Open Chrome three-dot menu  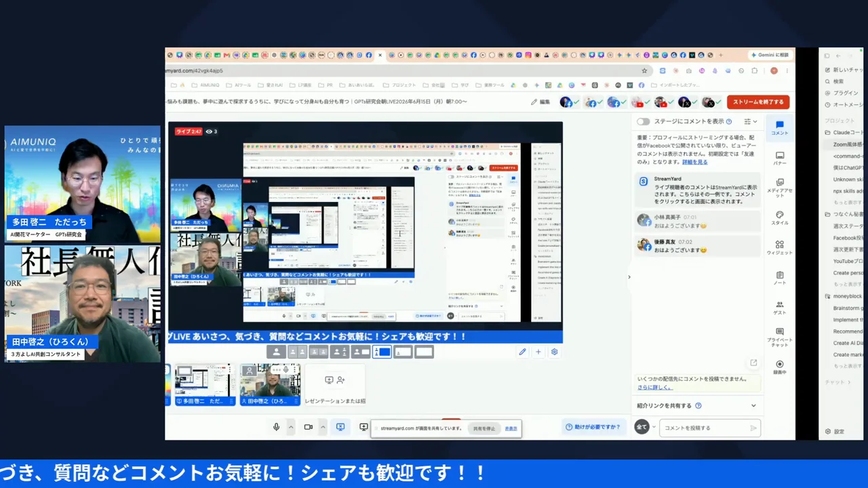(787, 70)
